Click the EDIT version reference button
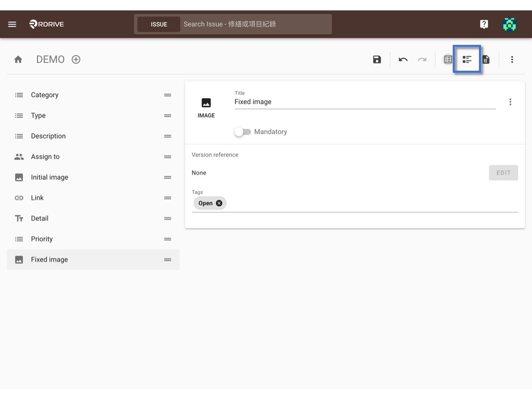532x399 pixels. coord(503,172)
